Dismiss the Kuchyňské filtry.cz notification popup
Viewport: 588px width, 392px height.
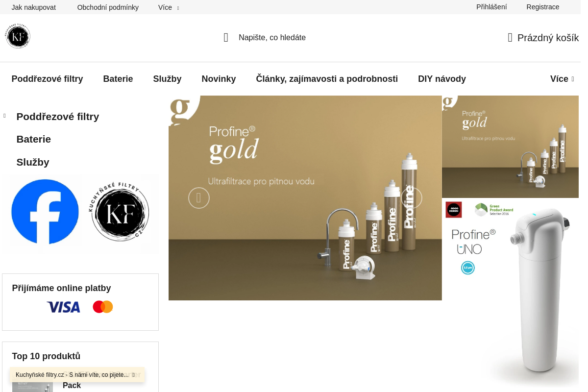tap(133, 375)
